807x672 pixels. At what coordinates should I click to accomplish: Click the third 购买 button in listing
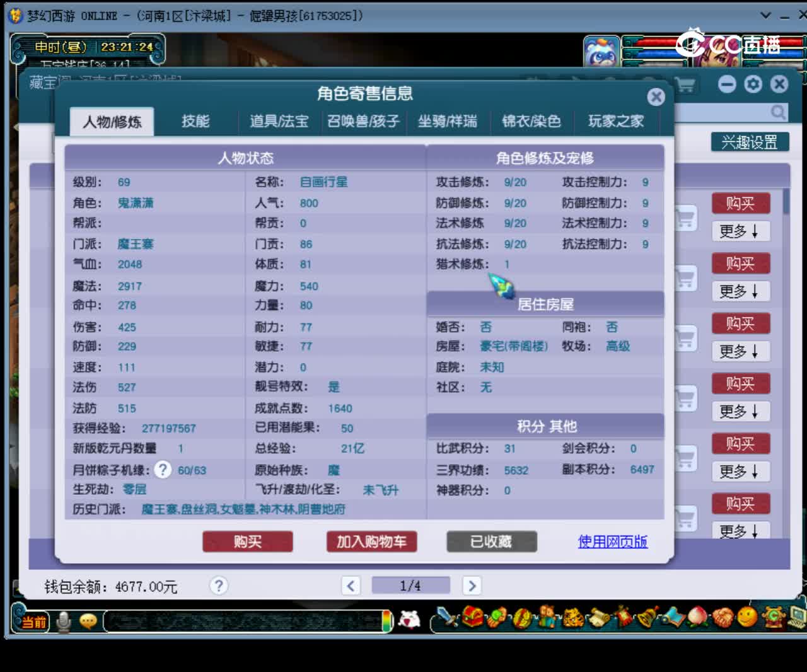[741, 323]
